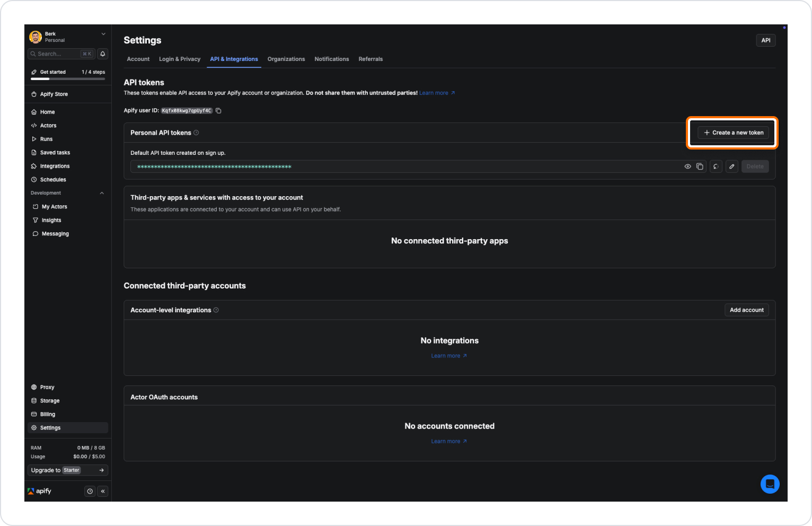Click the RAM usage 0 MB / 8 GB
This screenshot has height=526, width=812.
[91, 448]
